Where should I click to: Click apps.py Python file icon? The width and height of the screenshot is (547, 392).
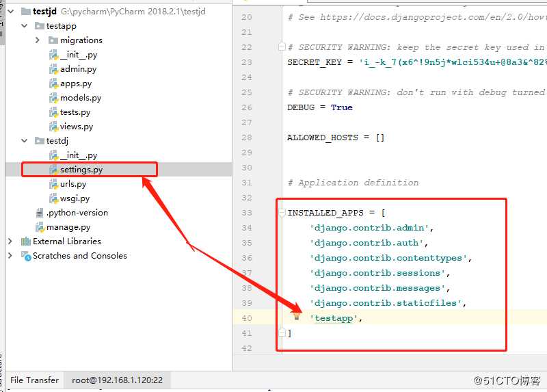click(53, 83)
